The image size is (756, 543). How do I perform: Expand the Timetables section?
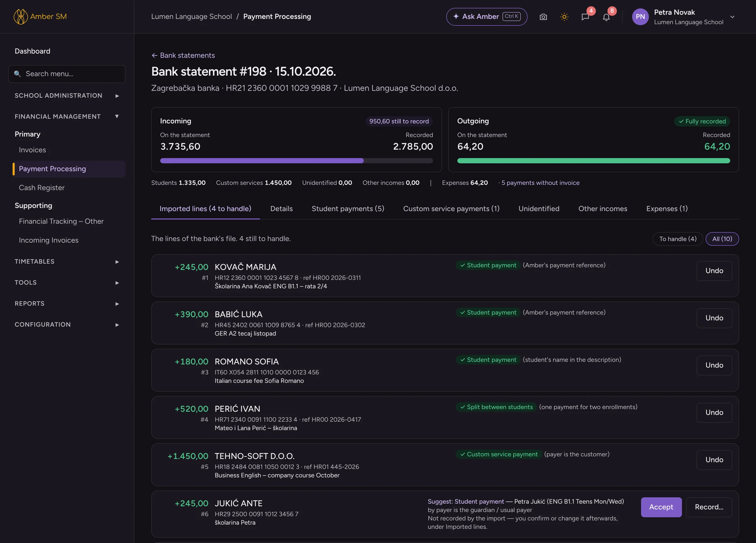[67, 262]
